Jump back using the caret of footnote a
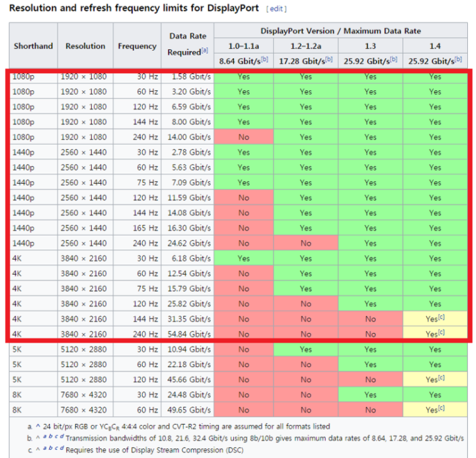This screenshot has height=458, width=476. click(x=38, y=427)
